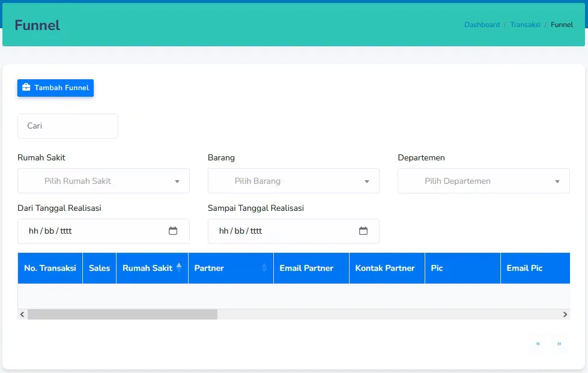Screen dimensions: 588x373
Task: Click the horizontal table scrollbar thumb
Action: pos(123,314)
